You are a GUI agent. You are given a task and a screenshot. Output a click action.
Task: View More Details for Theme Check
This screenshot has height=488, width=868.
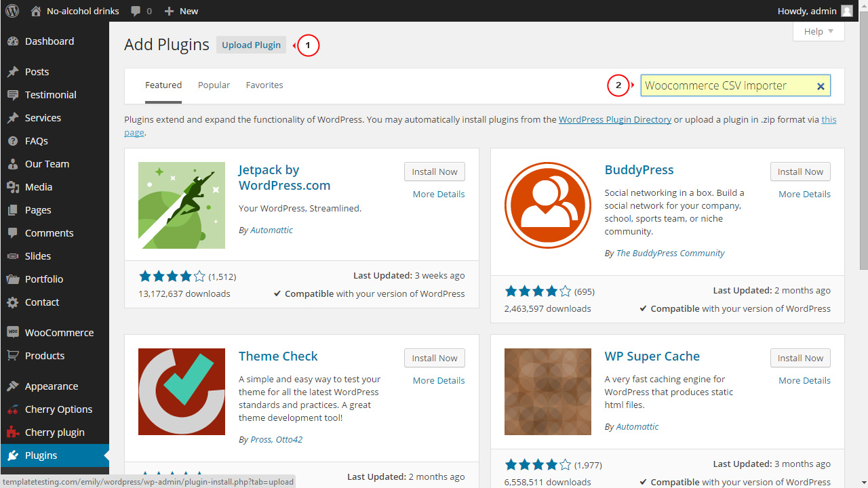tap(439, 380)
